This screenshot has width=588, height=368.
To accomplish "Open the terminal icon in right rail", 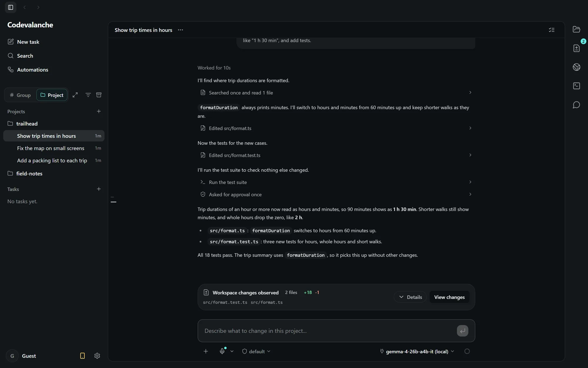I will pos(576,86).
